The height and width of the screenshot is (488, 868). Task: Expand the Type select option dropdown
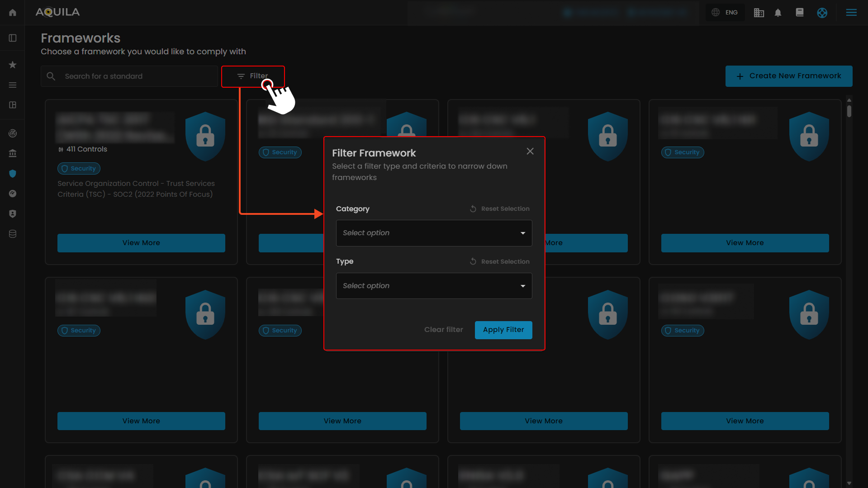tap(434, 286)
